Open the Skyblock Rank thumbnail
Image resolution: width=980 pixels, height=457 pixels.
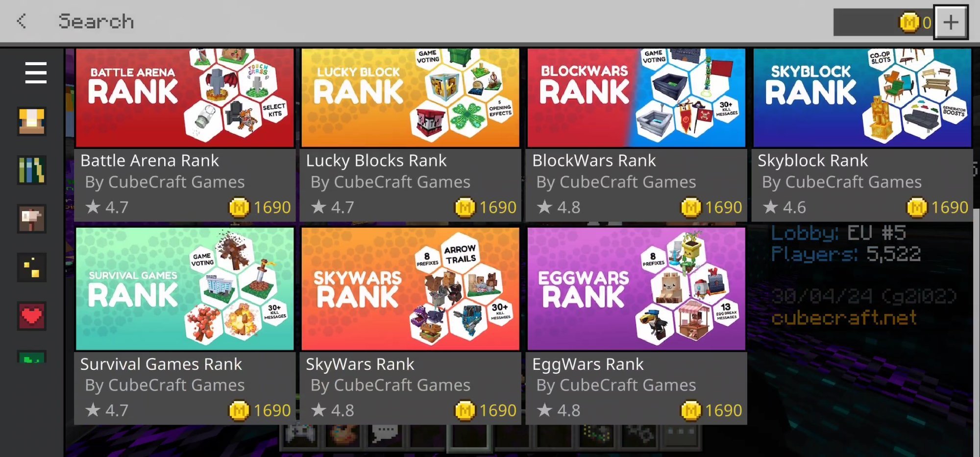coord(862,97)
